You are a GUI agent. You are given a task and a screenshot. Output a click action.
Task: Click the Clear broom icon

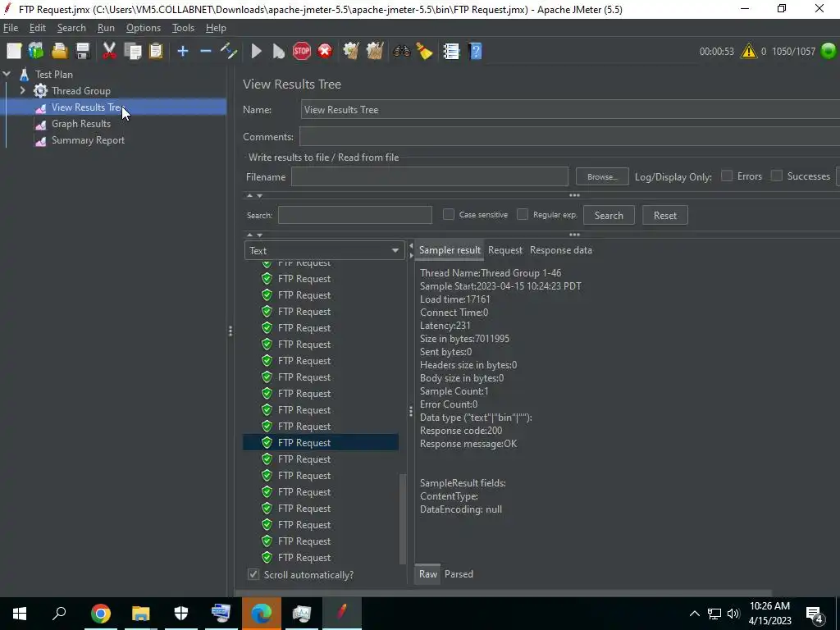tap(351, 52)
